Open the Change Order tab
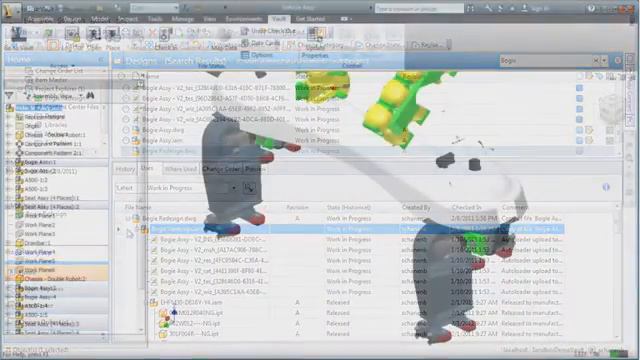Image resolution: width=640 pixels, height=360 pixels. coord(221,169)
